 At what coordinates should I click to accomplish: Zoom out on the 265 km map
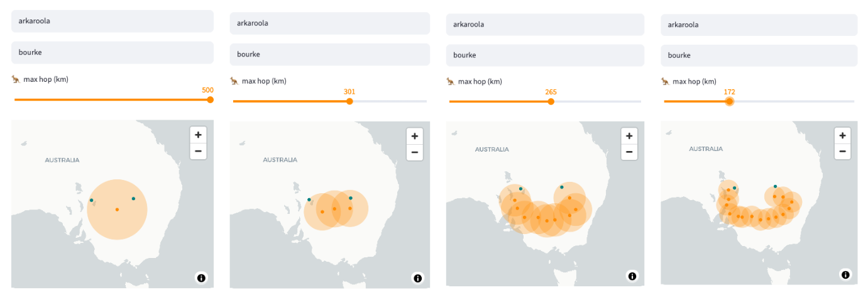629,152
